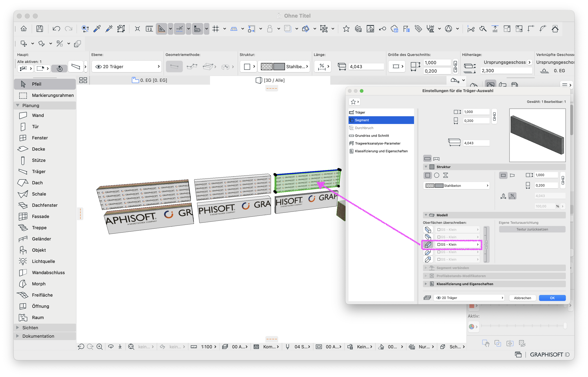The height and width of the screenshot is (377, 588).
Task: Click the beam 3D preview thumbnail
Action: [x=537, y=135]
